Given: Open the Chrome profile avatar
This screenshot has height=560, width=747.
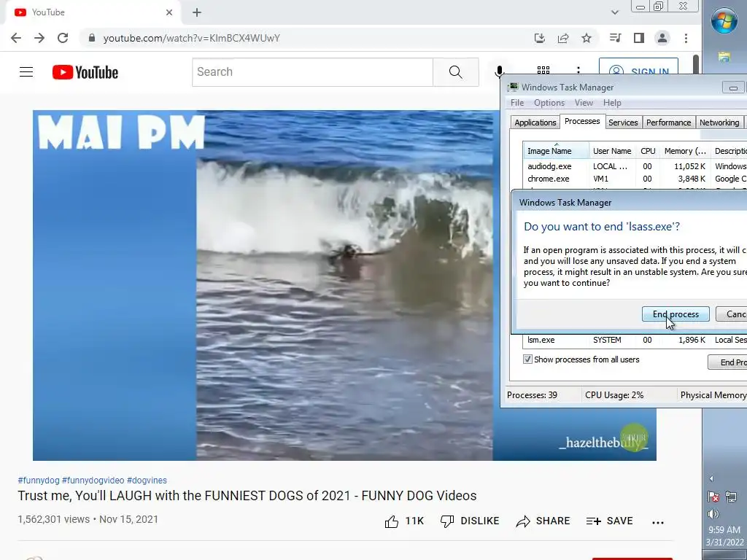Looking at the screenshot, I should [662, 38].
